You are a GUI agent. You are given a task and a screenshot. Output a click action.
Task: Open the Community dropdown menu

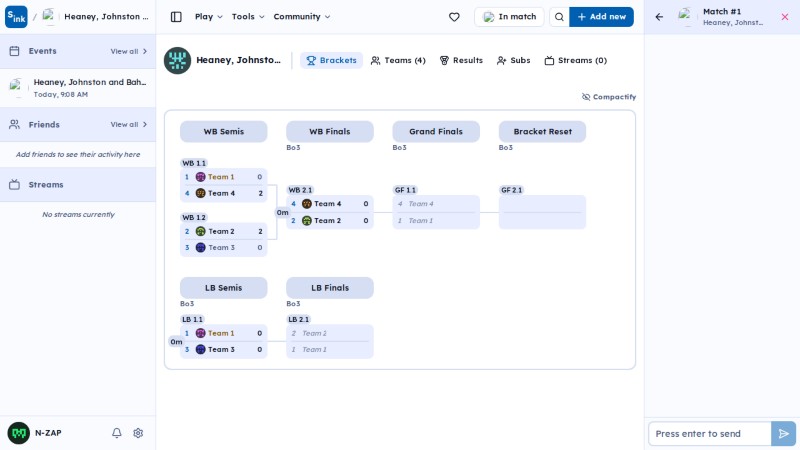(302, 17)
